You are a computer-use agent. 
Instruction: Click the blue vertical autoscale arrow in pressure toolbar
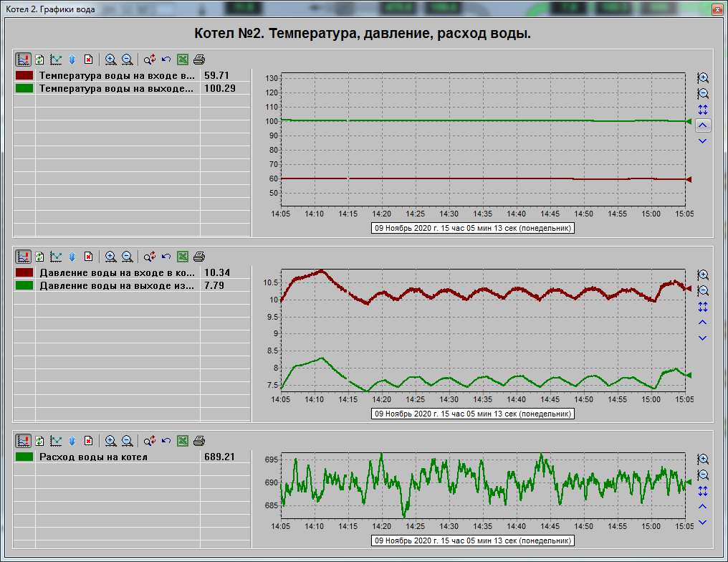72,257
